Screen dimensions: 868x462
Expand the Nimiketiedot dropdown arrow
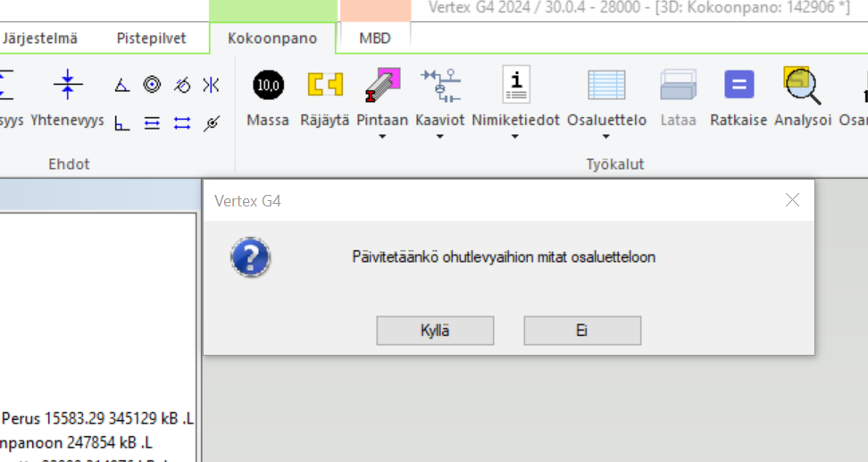[515, 137]
